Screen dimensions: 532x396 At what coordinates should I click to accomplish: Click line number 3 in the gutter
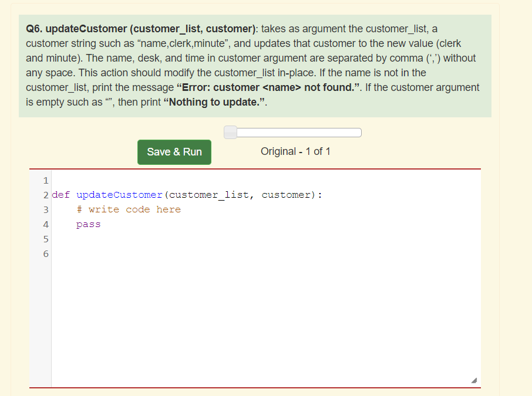(46, 209)
